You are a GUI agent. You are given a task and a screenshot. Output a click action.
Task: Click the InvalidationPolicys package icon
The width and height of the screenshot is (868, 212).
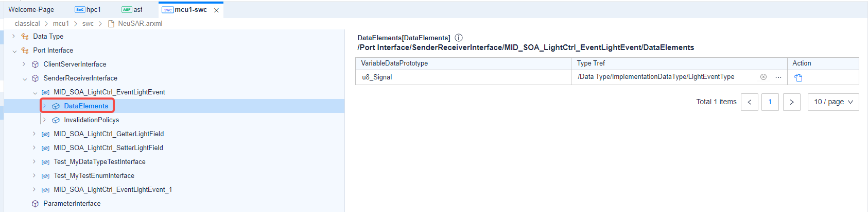[x=56, y=120]
